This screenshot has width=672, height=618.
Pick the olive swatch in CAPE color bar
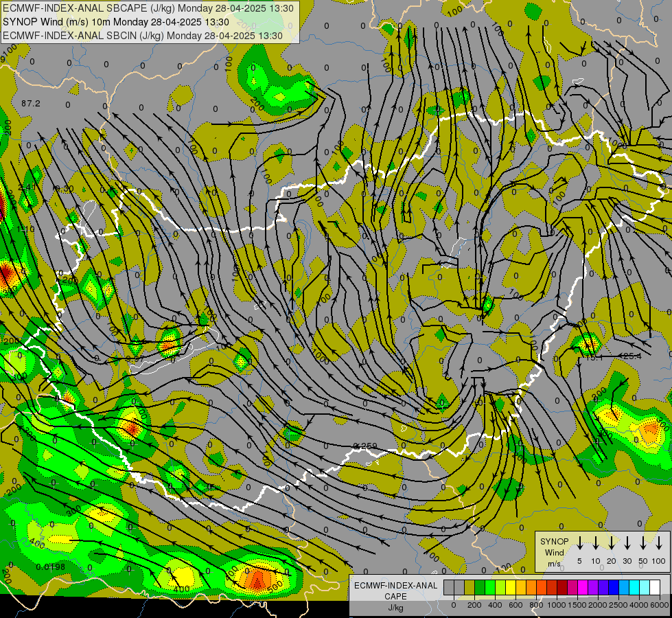pos(470,587)
